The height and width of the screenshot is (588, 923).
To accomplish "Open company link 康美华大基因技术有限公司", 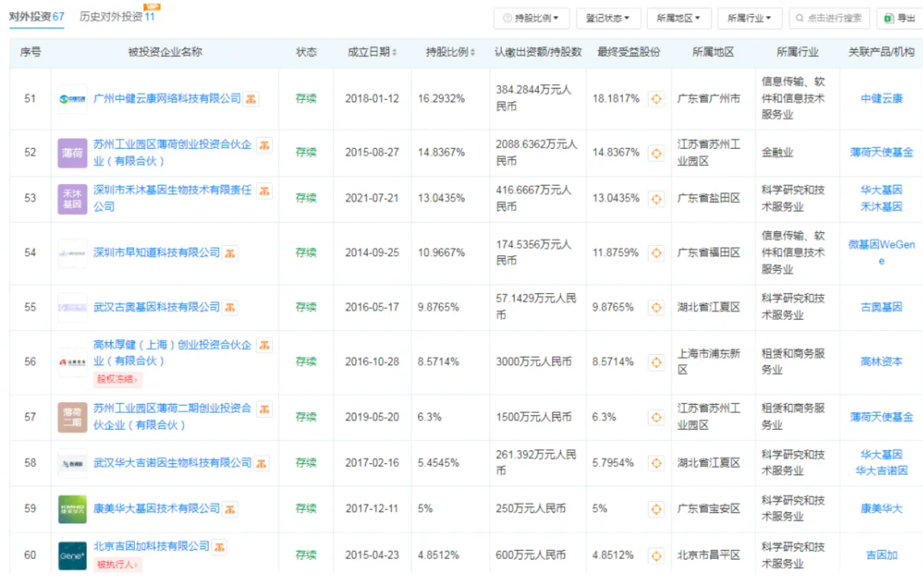I will click(x=157, y=509).
